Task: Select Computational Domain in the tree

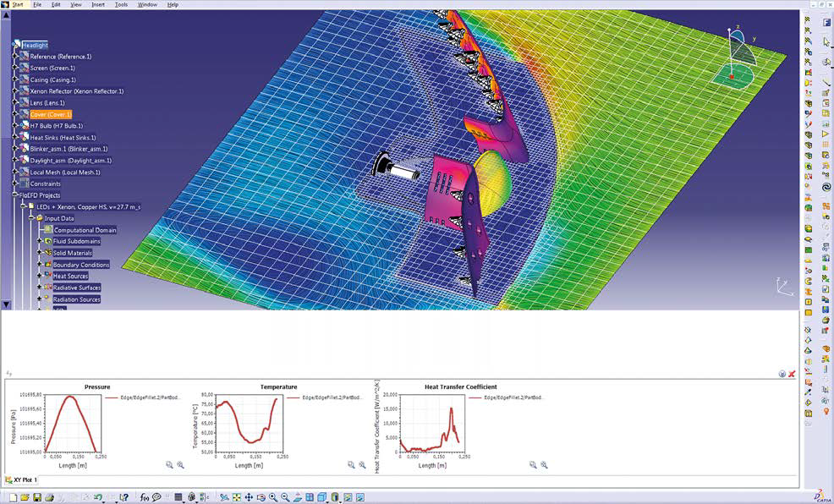Action: click(x=85, y=230)
